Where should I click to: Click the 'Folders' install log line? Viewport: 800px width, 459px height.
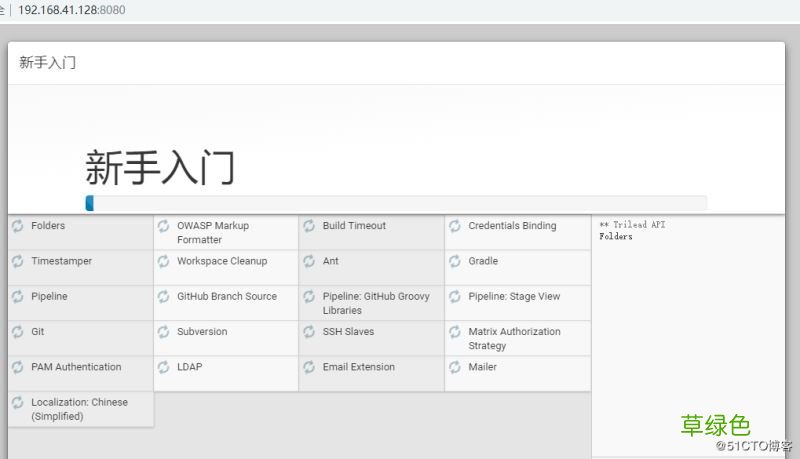pos(616,236)
